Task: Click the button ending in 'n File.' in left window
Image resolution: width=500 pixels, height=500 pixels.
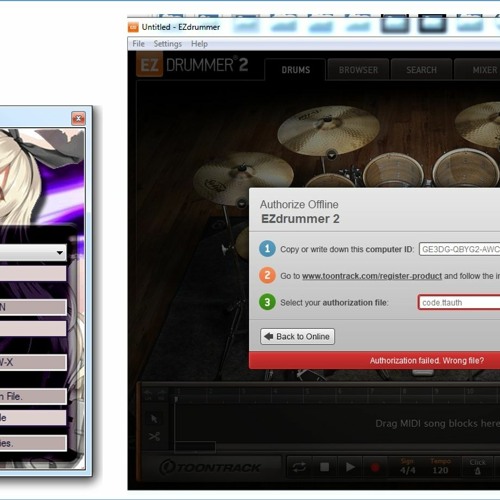Action: tap(33, 396)
